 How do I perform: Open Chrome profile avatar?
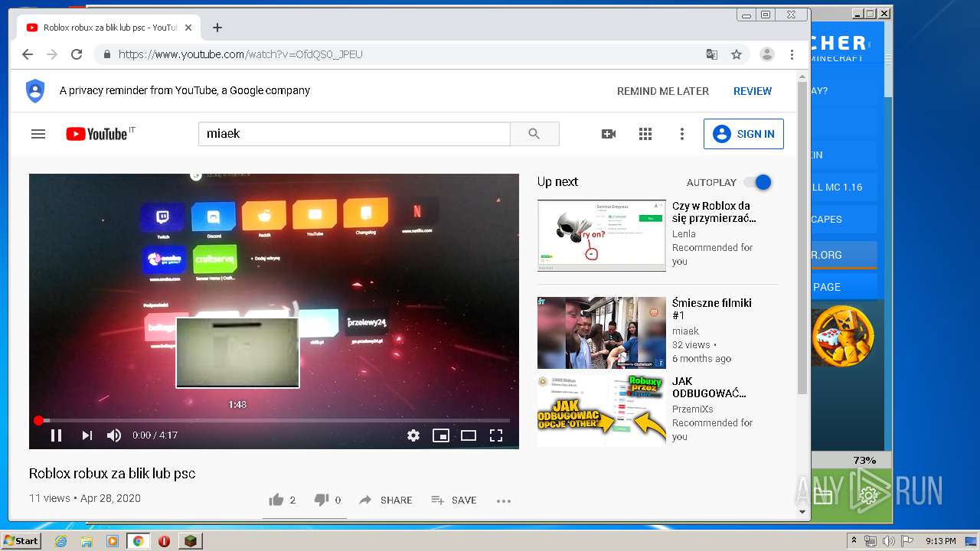click(x=766, y=54)
